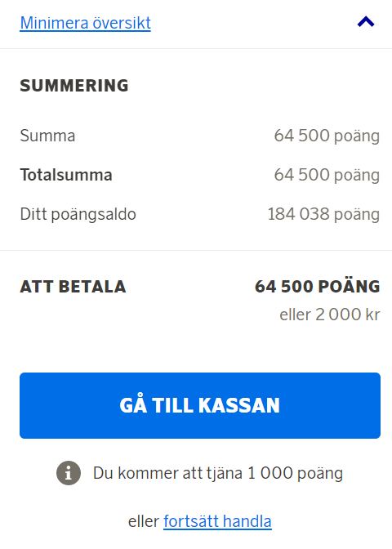Click the 184 038 poäng balance

coord(323,214)
